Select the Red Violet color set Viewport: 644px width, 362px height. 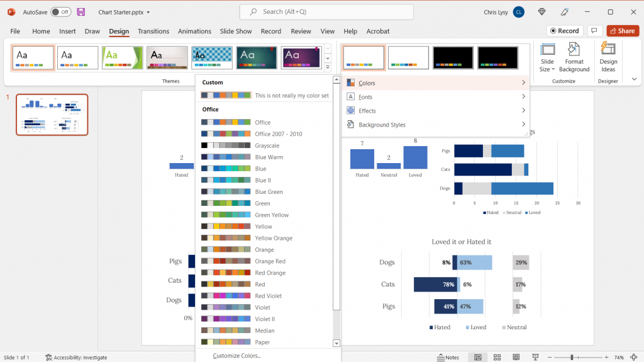(266, 296)
